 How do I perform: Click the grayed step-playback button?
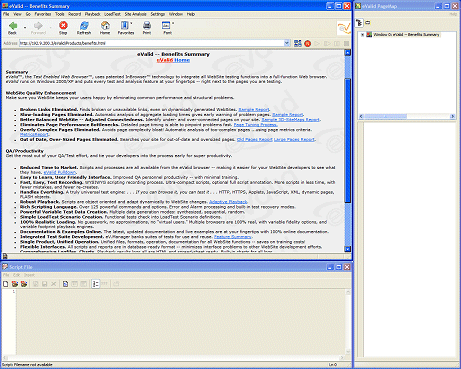click(x=327, y=43)
